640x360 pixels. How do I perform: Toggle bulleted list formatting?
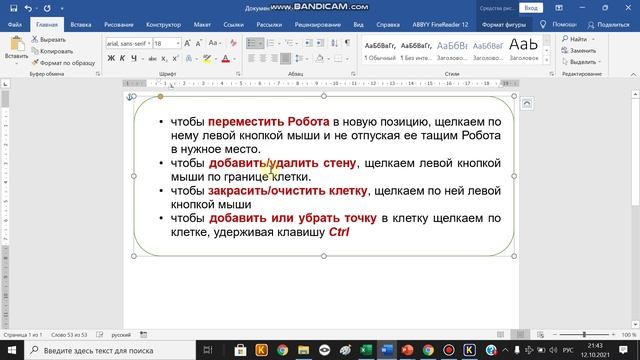(252, 43)
